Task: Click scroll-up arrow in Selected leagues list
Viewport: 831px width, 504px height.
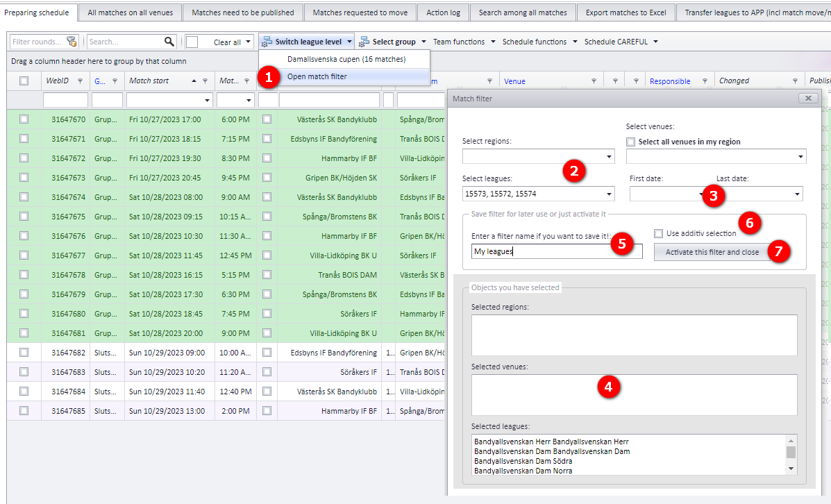Action: click(x=791, y=440)
